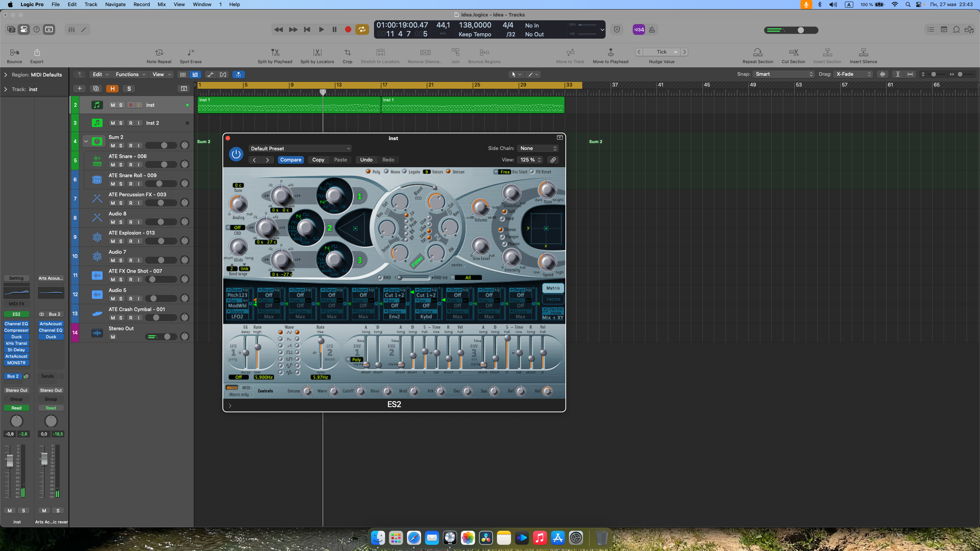This screenshot has width=980, height=551.
Task: Open the Side Chain None dropdown
Action: click(538, 148)
